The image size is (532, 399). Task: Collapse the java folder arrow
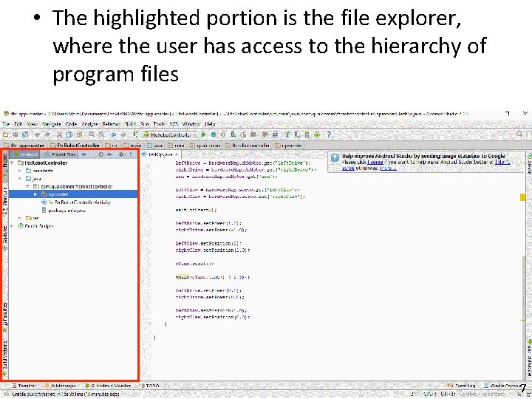[20, 179]
